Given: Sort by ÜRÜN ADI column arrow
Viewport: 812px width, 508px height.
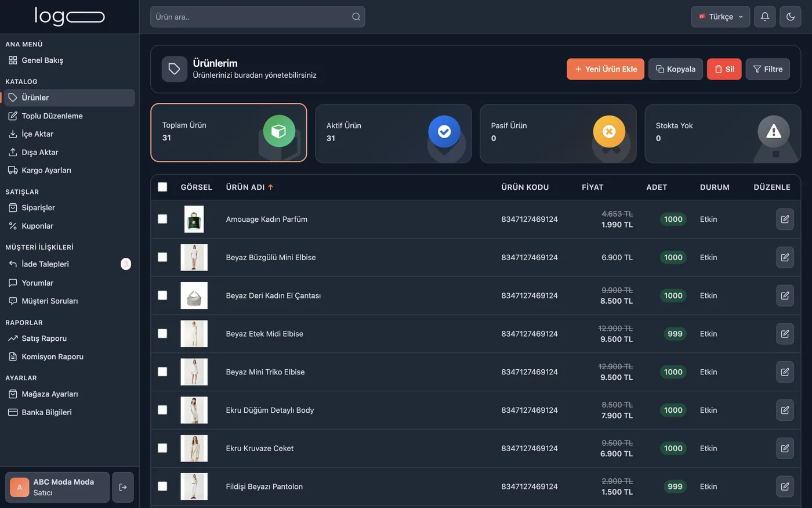Looking at the screenshot, I should tap(270, 187).
